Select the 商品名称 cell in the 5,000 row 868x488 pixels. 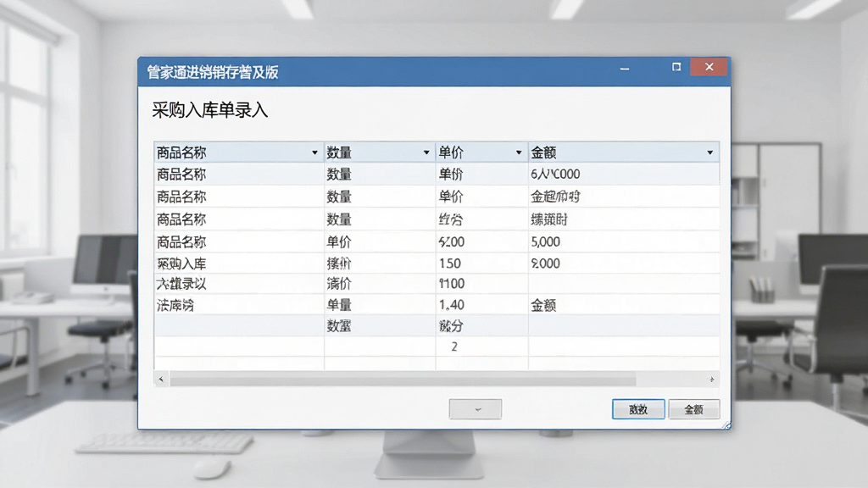tap(239, 241)
